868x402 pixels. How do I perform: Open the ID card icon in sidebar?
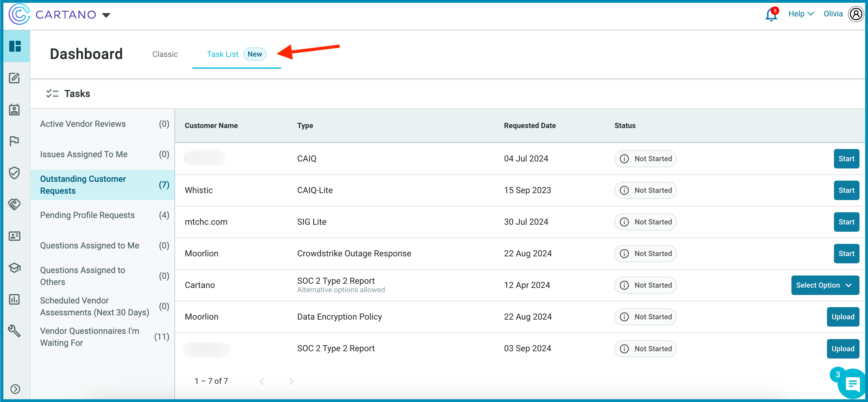[x=15, y=236]
